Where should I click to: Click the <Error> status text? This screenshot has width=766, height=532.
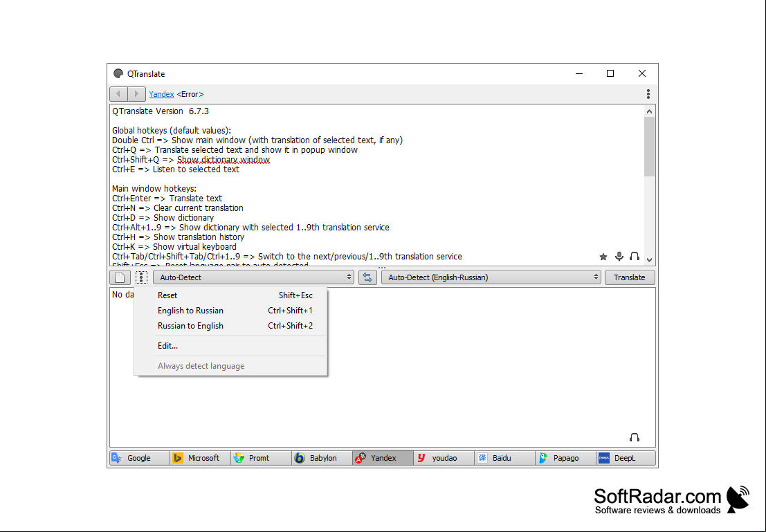coord(190,94)
